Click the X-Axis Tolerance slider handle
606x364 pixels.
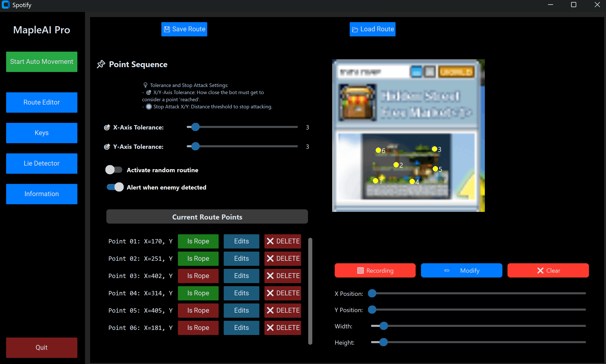(195, 127)
